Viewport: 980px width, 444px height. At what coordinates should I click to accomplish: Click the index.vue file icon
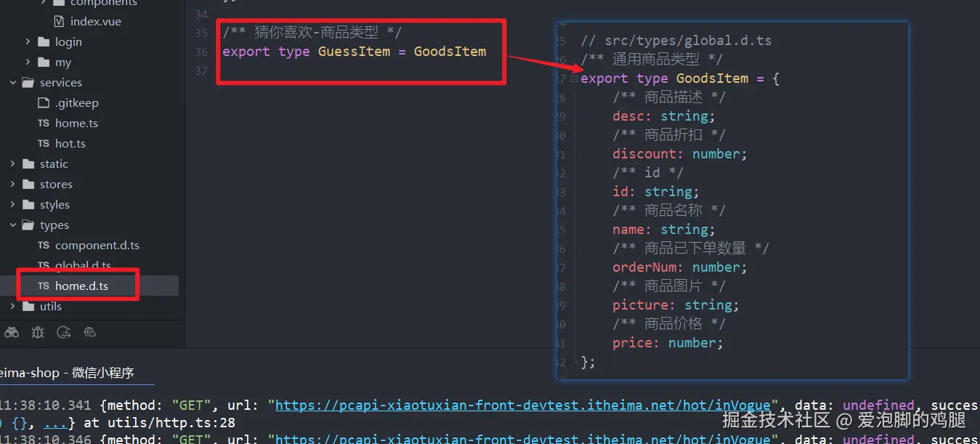tap(59, 22)
